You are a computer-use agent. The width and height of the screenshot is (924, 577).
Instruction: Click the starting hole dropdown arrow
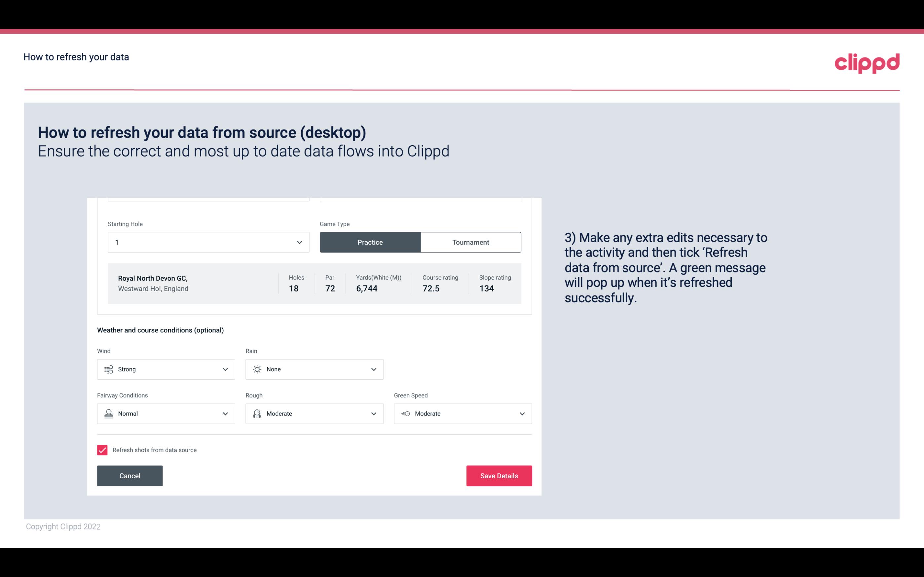pos(299,242)
